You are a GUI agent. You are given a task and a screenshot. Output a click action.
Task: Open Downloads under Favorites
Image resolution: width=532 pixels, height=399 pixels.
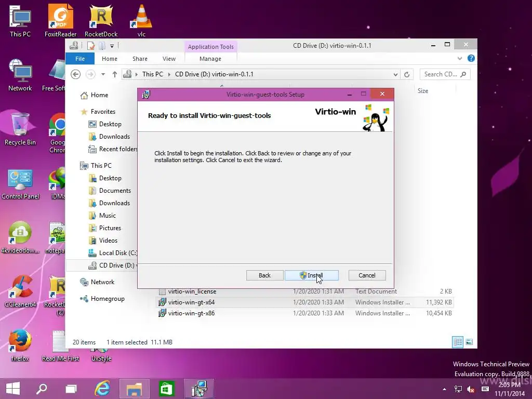click(114, 137)
